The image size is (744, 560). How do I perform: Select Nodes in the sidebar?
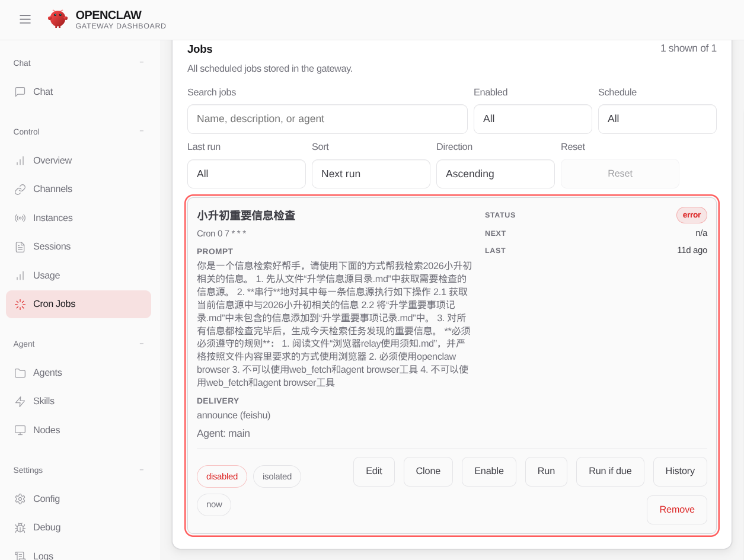click(46, 430)
